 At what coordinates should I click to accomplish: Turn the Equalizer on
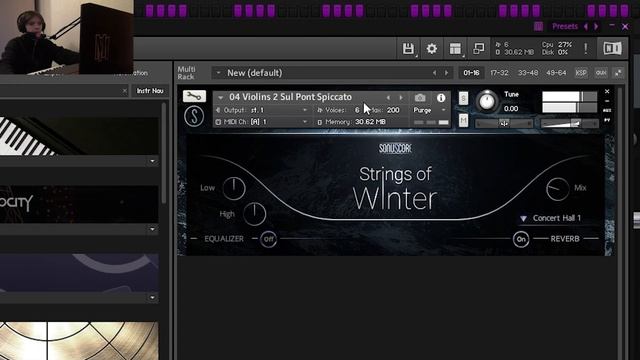pyautogui.click(x=268, y=239)
